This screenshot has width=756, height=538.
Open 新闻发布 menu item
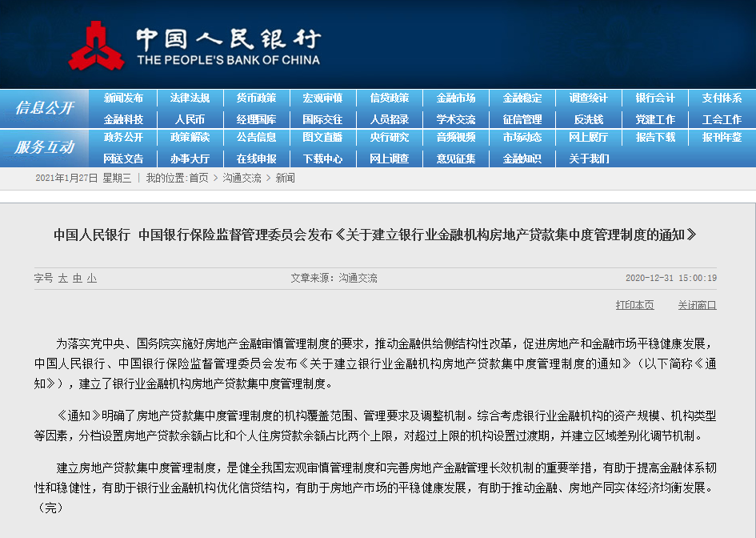[x=123, y=98]
